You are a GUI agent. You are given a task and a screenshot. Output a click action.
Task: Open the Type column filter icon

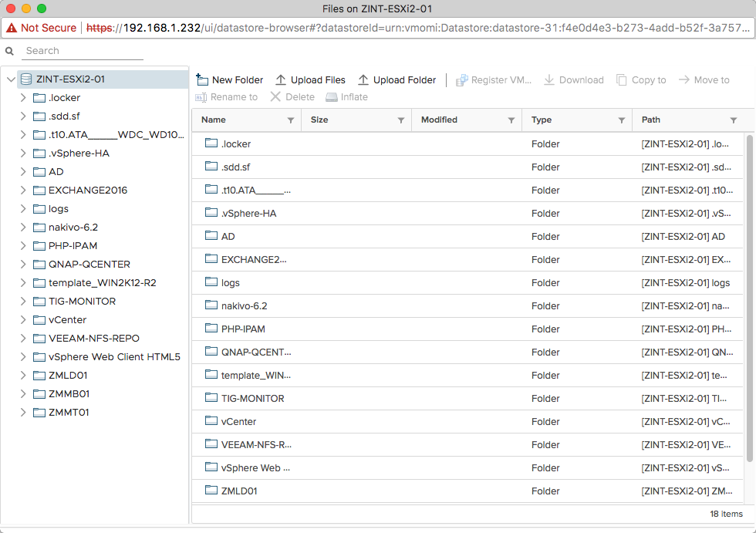(622, 120)
